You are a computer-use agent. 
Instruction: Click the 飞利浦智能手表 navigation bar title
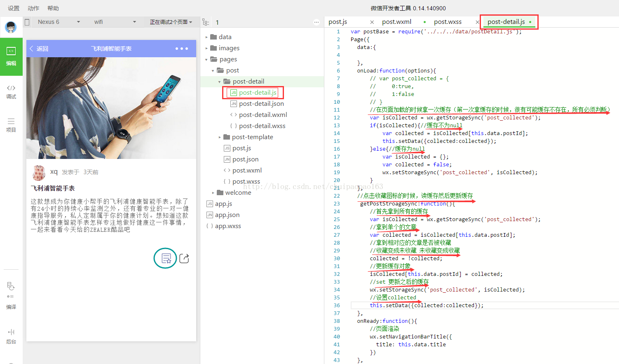pos(111,49)
